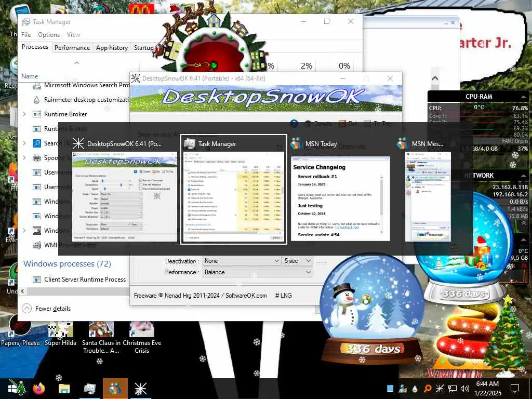The width and height of the screenshot is (532, 399).
Task: Click the orange magnifier tray icon
Action: coord(428,389)
